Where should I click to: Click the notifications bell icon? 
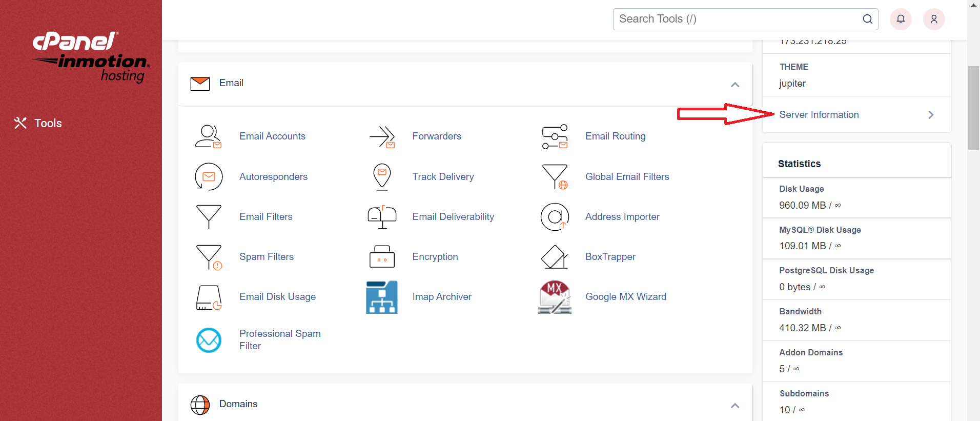(901, 19)
